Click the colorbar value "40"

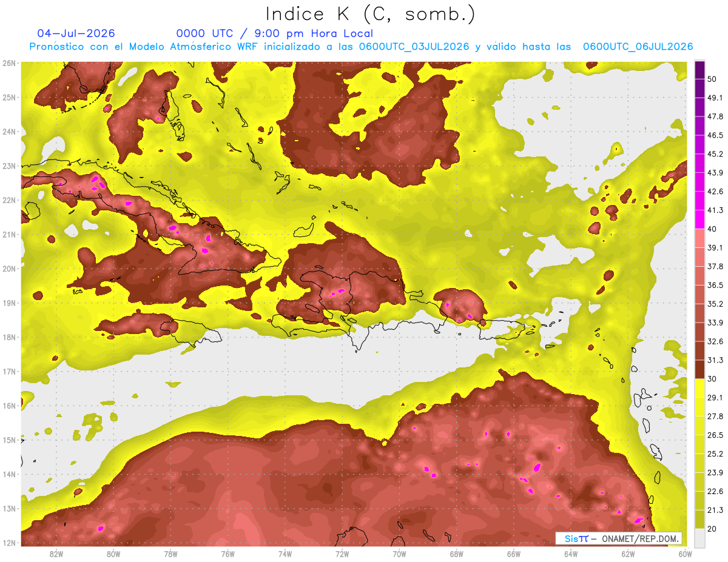click(x=712, y=229)
